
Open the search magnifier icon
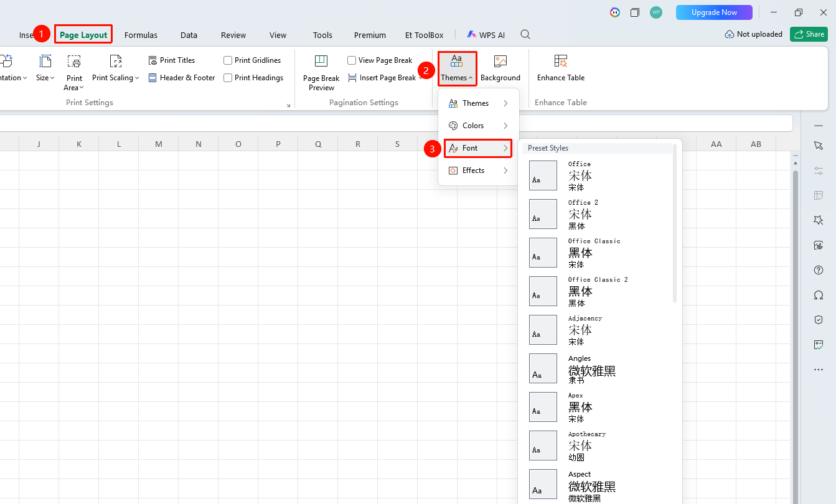pos(525,35)
